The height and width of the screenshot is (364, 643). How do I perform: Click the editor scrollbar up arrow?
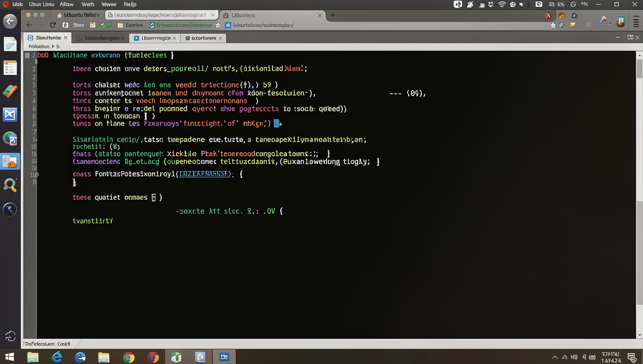(639, 55)
